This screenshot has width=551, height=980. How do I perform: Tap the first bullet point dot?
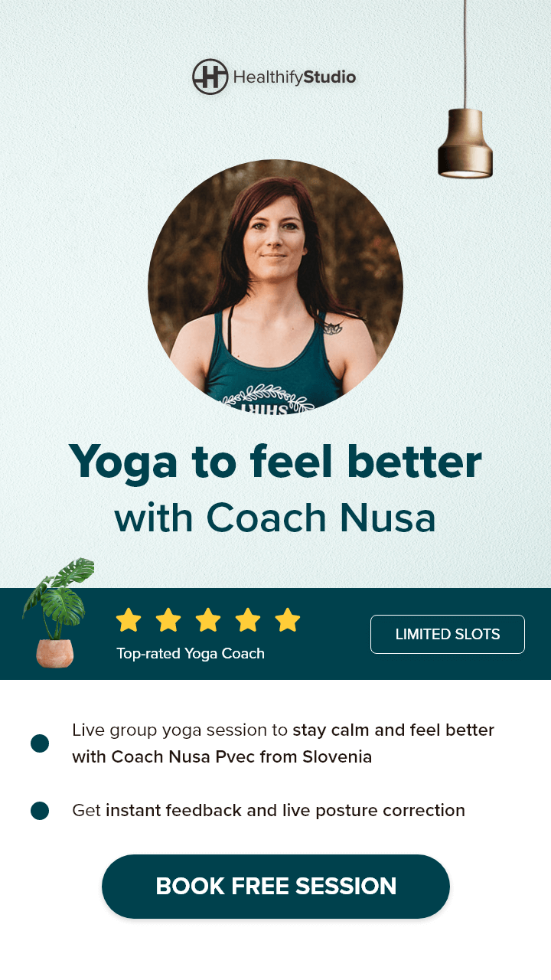click(40, 743)
